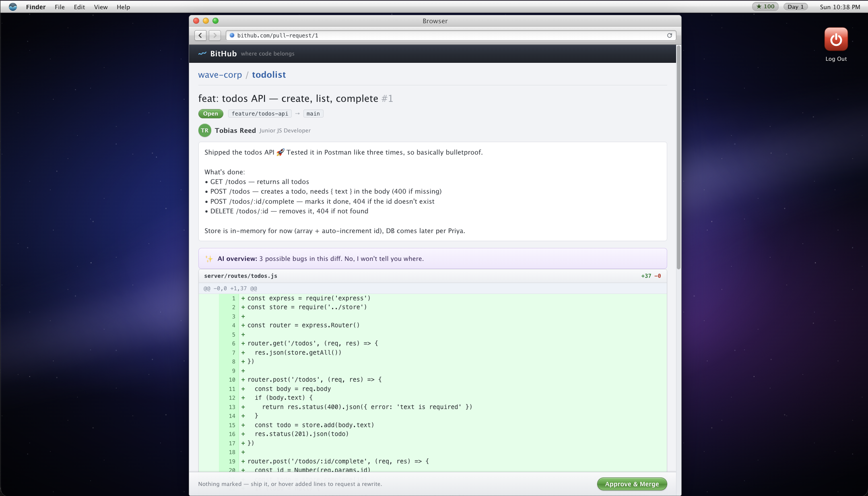Select diff line 13 returning status 400

point(433,407)
